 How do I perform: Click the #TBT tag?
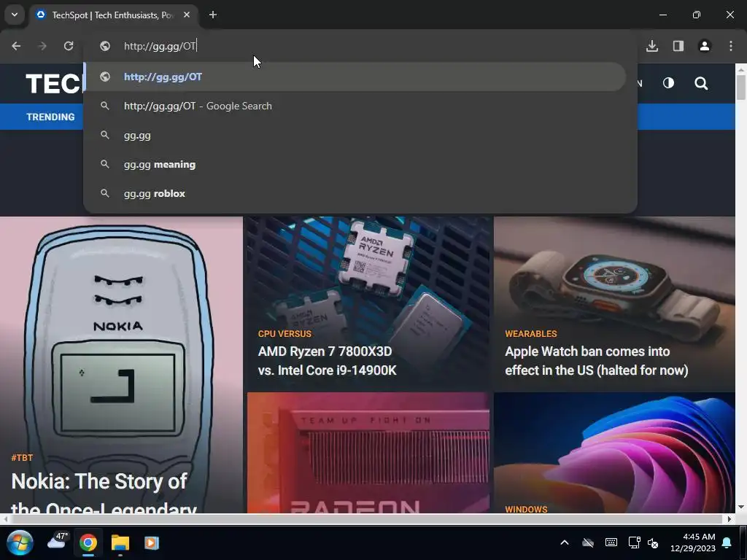point(22,458)
